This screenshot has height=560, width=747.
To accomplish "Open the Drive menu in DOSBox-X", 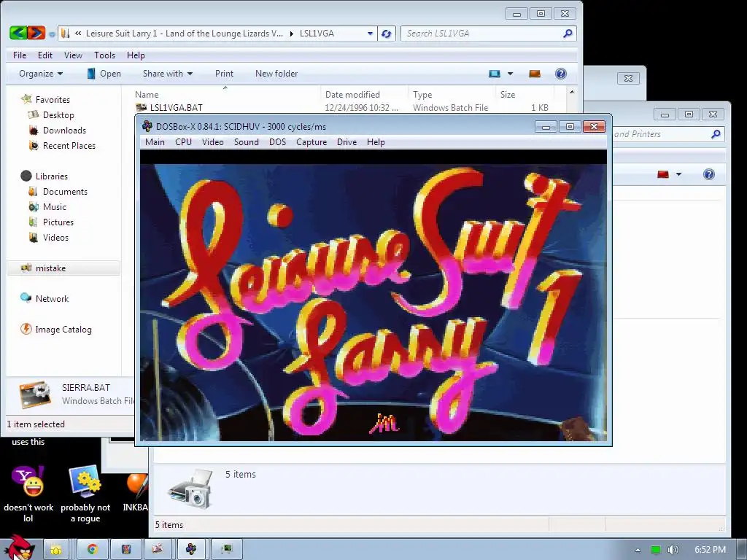I will point(347,142).
